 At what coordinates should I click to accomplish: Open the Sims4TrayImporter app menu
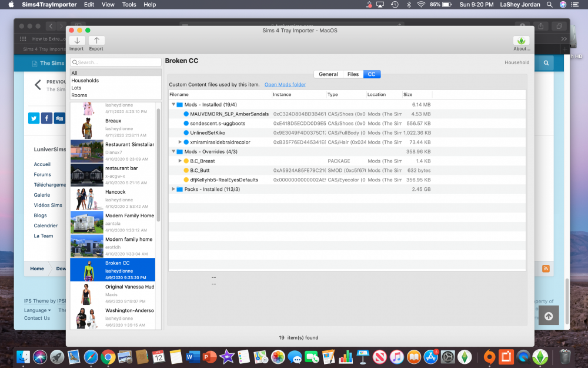(49, 5)
